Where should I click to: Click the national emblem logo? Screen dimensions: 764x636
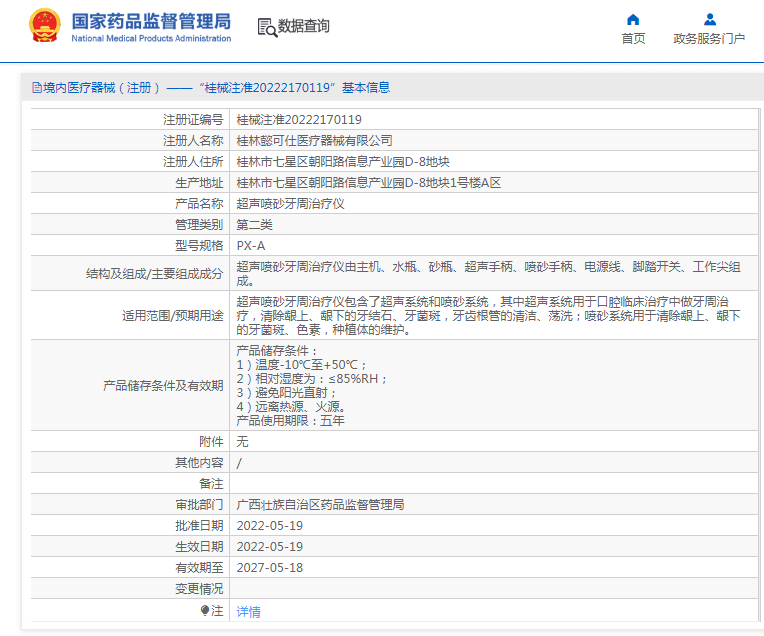45,25
